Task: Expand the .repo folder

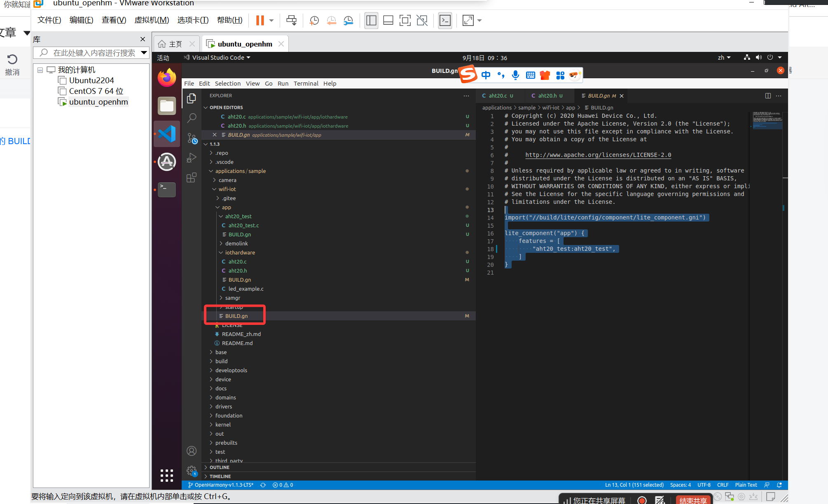Action: (222, 153)
